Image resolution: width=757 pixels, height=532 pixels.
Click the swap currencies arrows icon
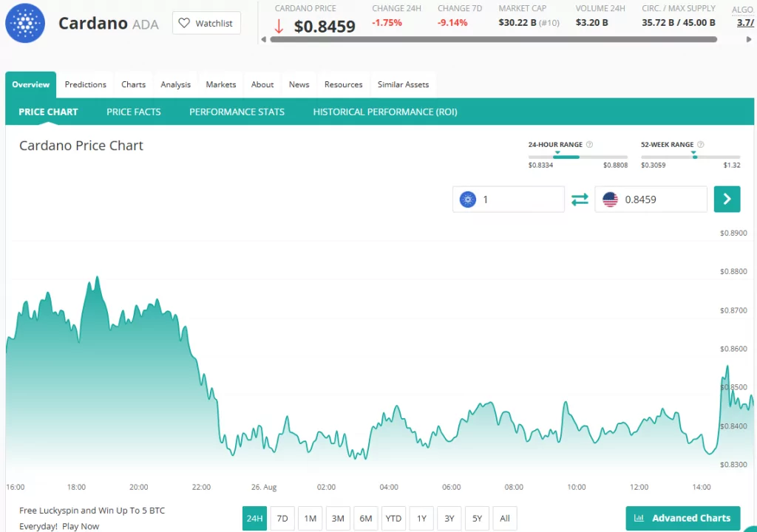click(580, 199)
